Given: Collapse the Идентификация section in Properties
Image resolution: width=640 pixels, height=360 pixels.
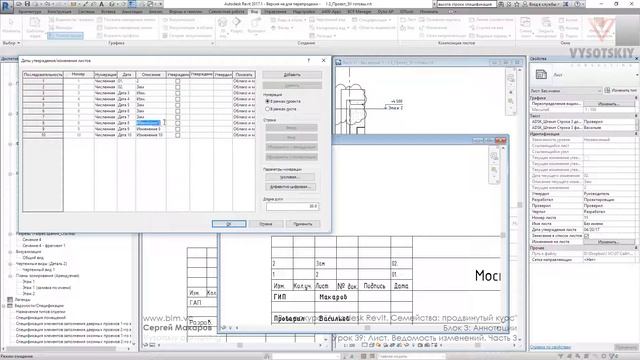Looking at the screenshot, I should 636,134.
